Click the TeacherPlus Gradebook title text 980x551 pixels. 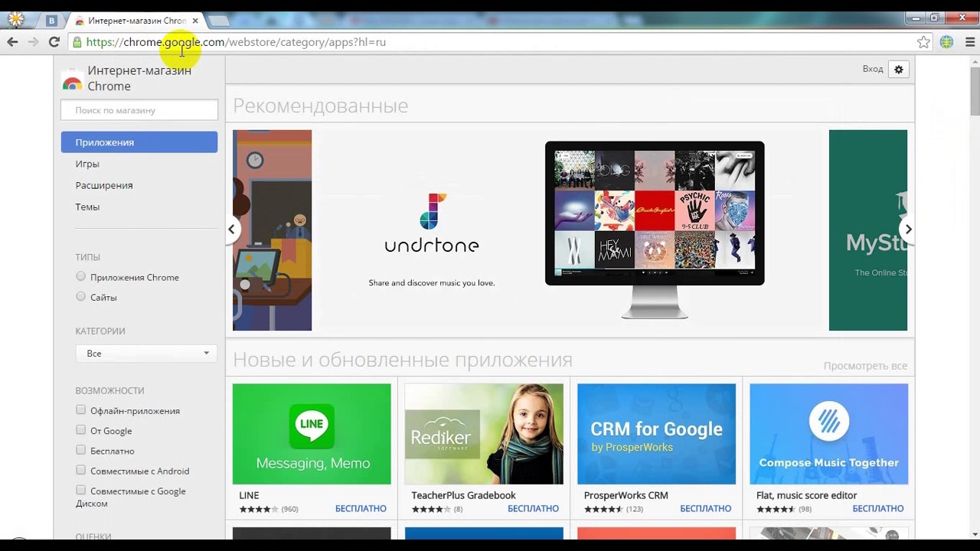click(463, 495)
